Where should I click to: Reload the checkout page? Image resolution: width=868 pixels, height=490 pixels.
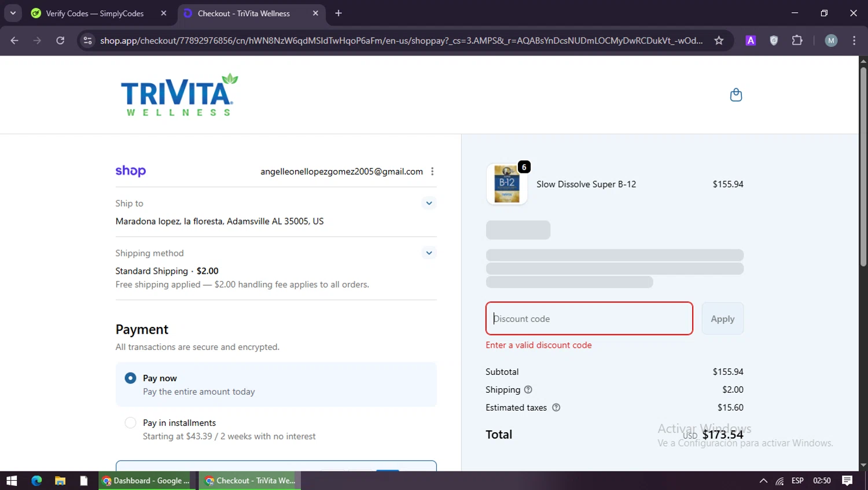coord(60,40)
